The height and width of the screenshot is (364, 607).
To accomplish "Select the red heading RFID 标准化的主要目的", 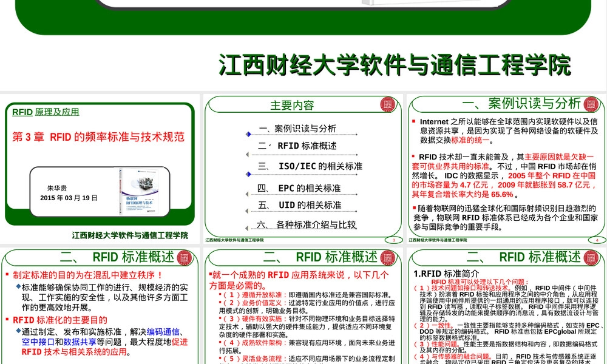I will coord(60,320).
